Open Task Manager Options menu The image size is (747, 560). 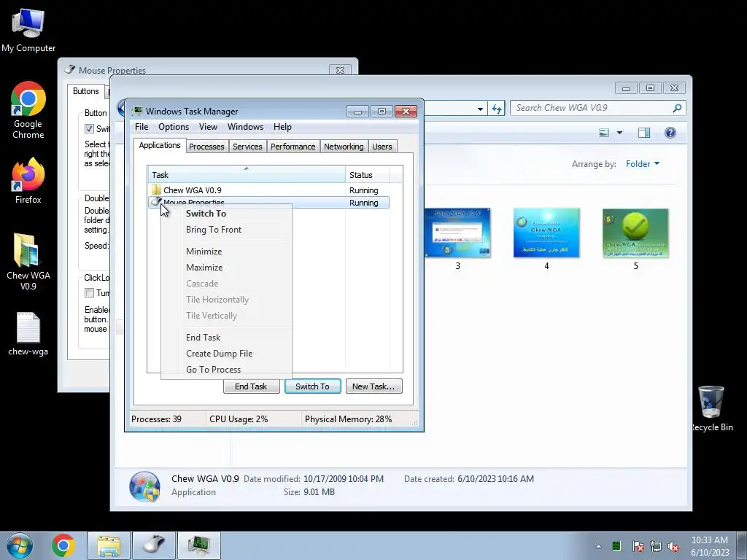[x=174, y=127]
